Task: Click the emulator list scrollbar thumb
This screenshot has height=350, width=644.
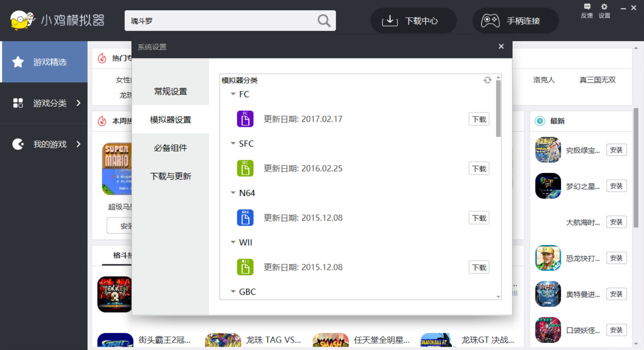Action: (498, 108)
